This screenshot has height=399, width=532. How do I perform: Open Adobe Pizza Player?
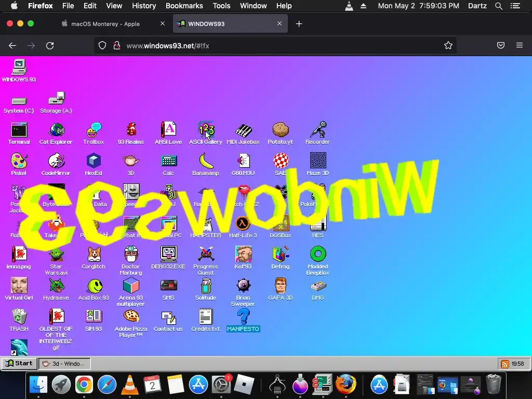pos(131,324)
